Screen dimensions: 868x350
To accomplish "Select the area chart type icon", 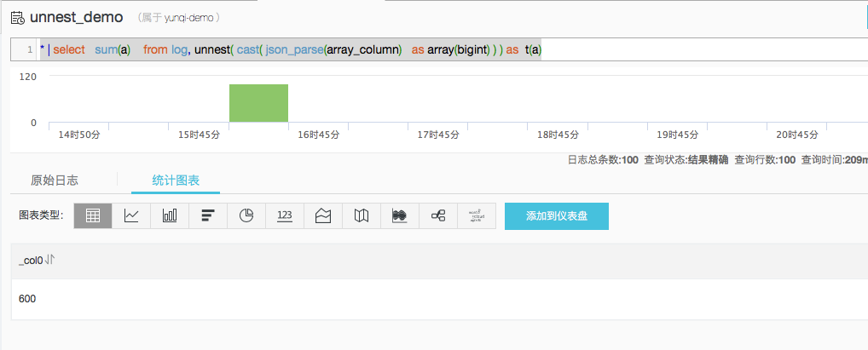I will point(323,215).
